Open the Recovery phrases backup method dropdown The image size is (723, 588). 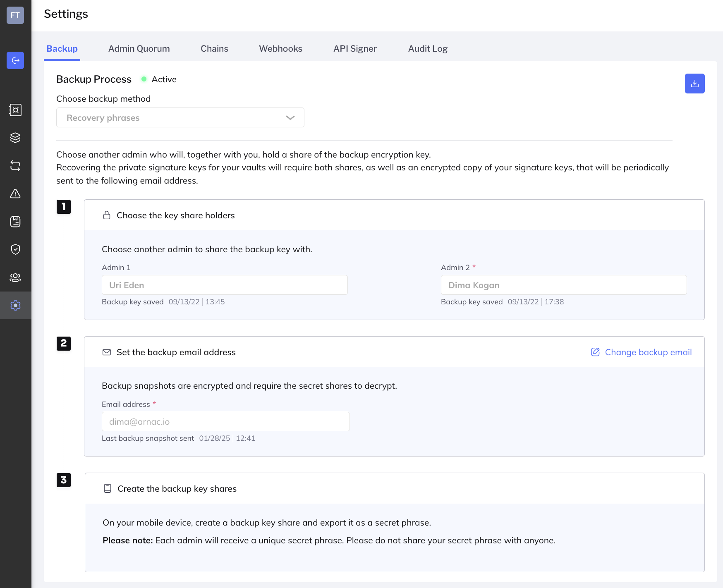180,117
